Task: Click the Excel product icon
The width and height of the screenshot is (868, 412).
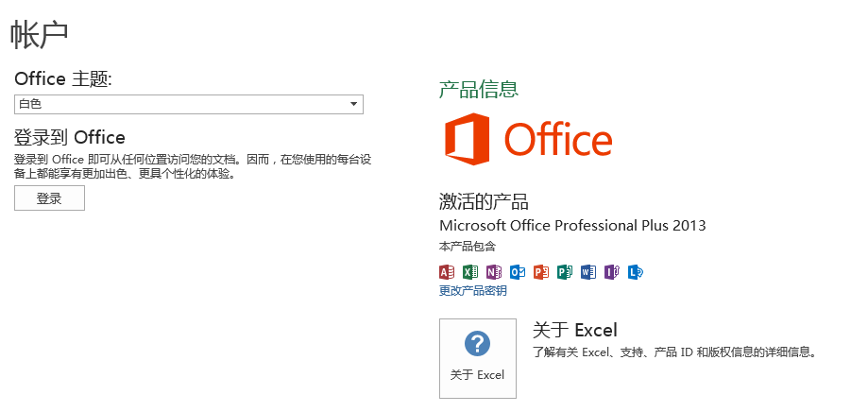Action: click(x=470, y=272)
